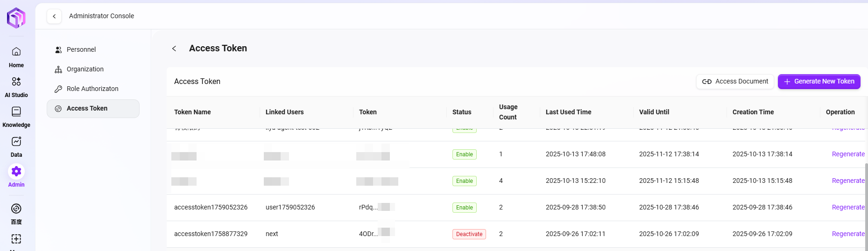Select Access Token in the admin menu
This screenshot has width=868, height=251.
click(87, 108)
